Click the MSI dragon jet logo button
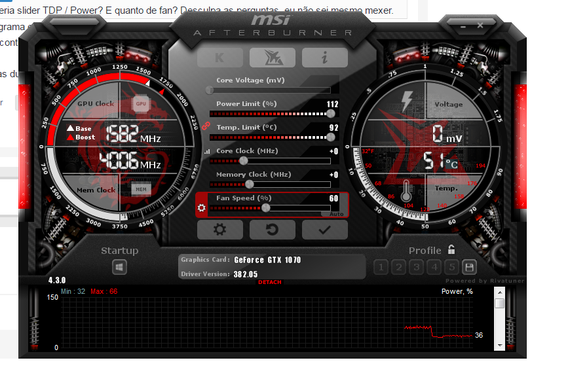The height and width of the screenshot is (392, 570). point(273,58)
